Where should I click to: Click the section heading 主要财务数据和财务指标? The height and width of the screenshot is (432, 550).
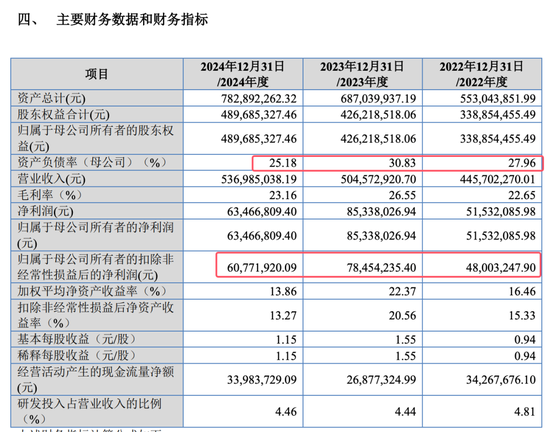132,19
